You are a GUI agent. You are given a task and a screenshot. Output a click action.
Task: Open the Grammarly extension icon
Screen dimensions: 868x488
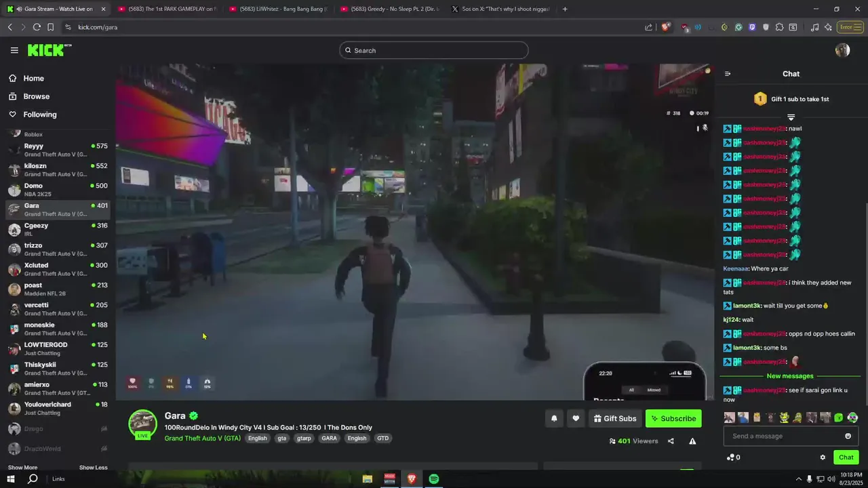pos(738,27)
